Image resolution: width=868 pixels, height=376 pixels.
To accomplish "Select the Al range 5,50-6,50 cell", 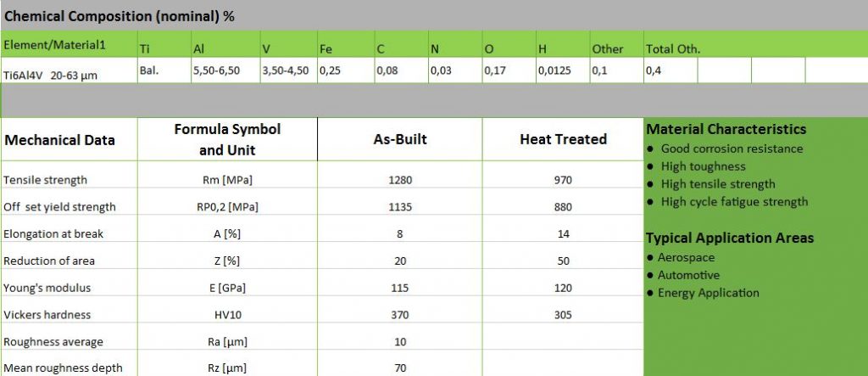I will [225, 70].
